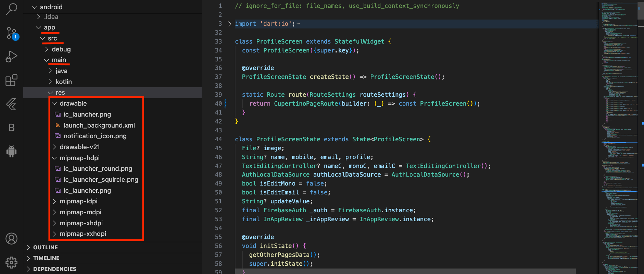Expand the OUTLINE section
644x274 pixels.
click(x=45, y=247)
